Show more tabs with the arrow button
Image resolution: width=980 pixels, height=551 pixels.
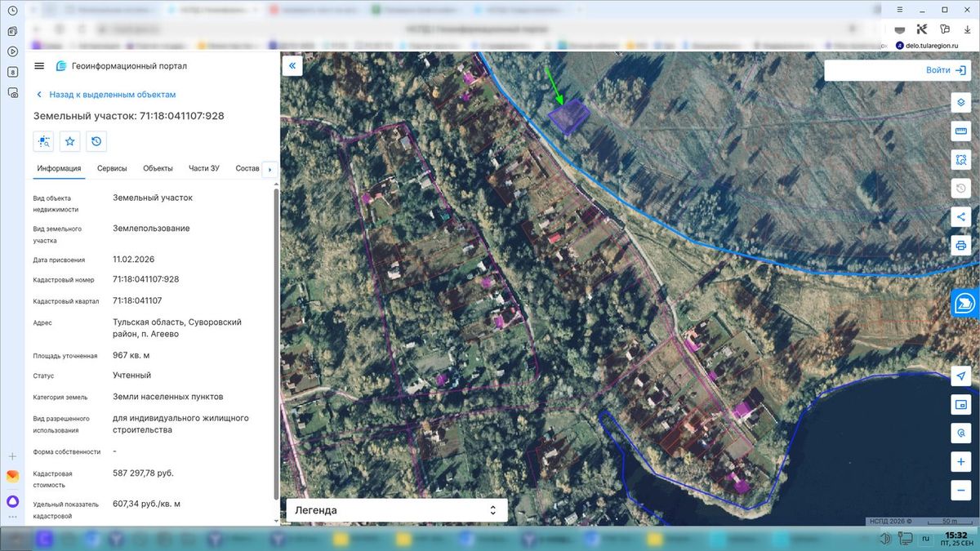269,170
